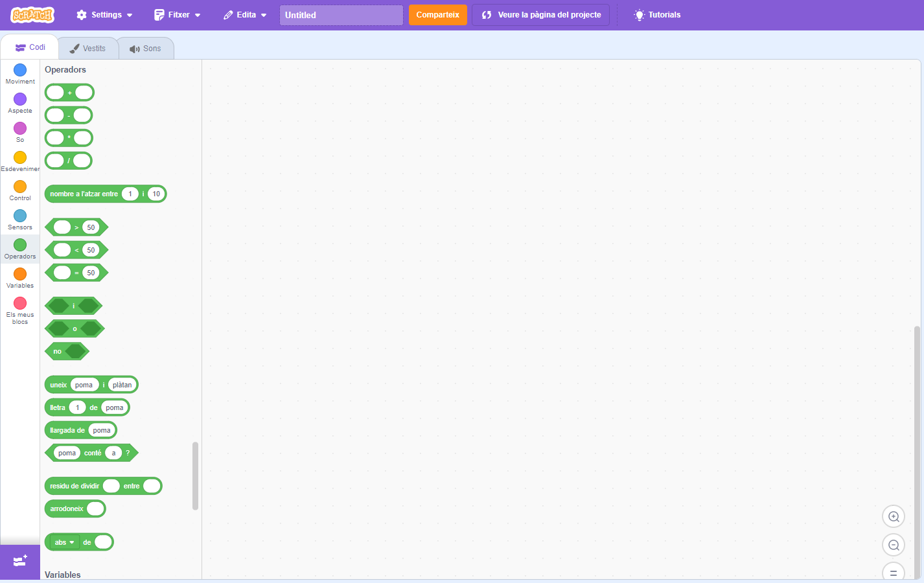Open the abs function dropdown
924x583 pixels.
[64, 542]
